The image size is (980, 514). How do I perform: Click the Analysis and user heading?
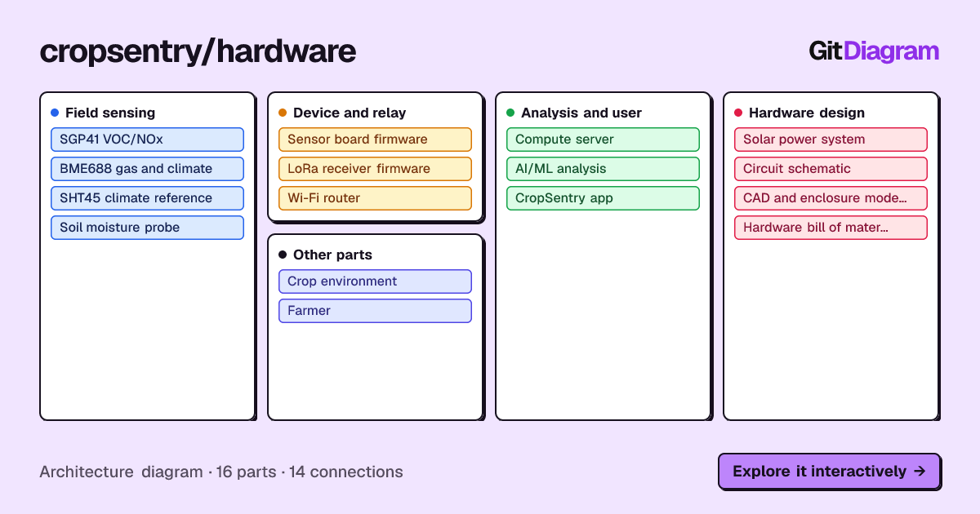click(581, 113)
